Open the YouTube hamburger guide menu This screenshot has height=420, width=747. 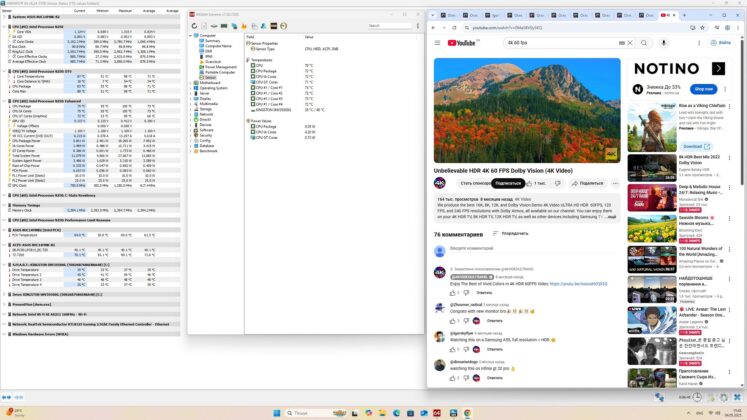pyautogui.click(x=437, y=43)
